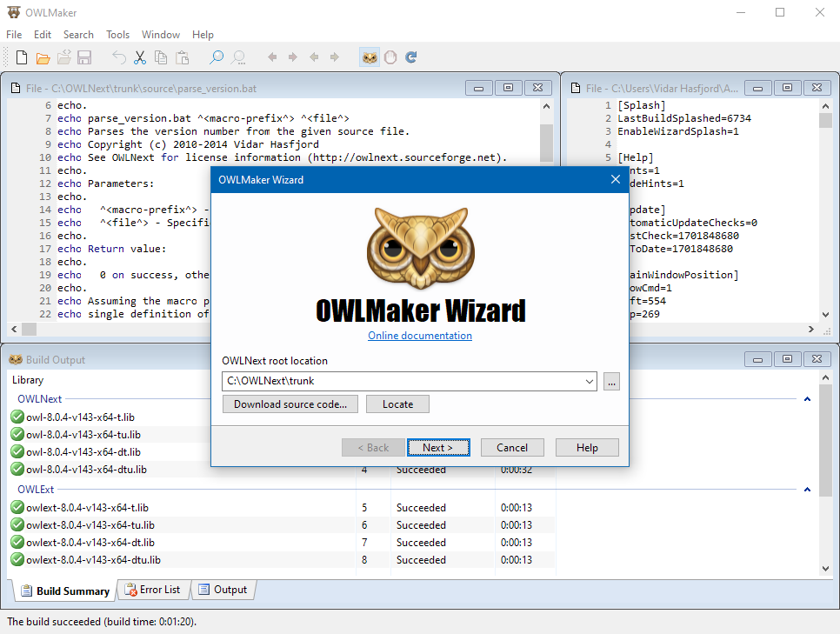Create a new file from the toolbar
The height and width of the screenshot is (634, 840).
(x=22, y=57)
